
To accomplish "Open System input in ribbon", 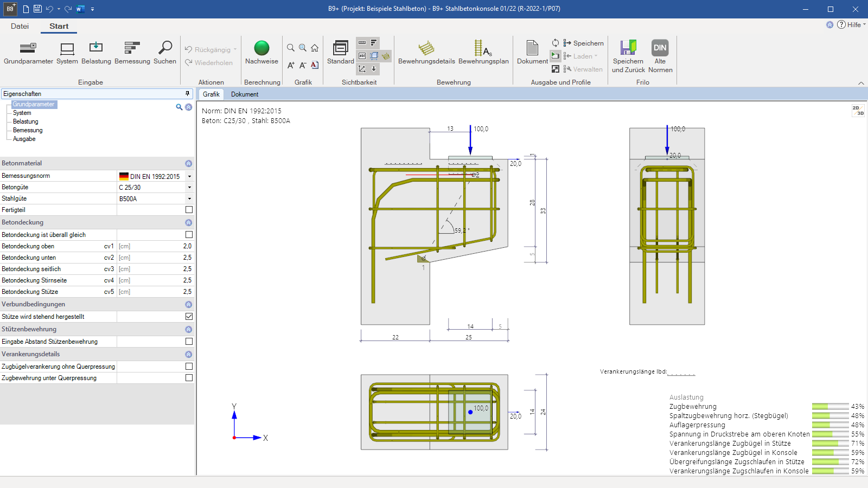I will tap(67, 53).
